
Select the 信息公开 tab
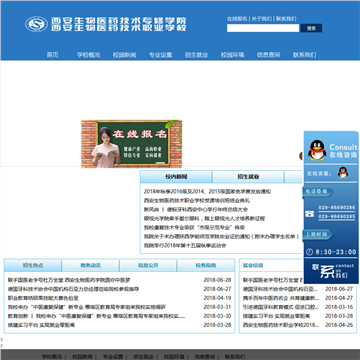click(148, 265)
